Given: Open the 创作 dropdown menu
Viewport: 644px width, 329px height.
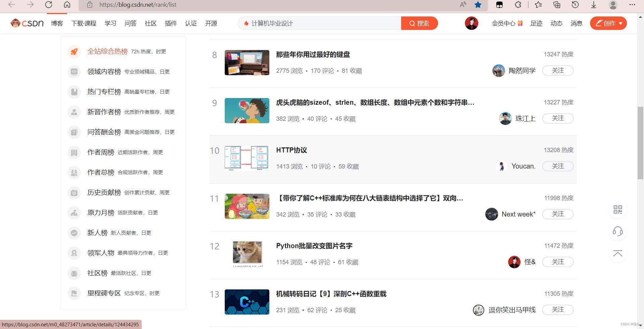Looking at the screenshot, I should [x=608, y=23].
